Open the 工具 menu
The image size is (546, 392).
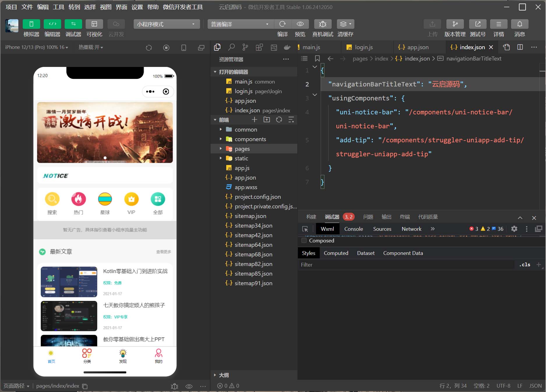coord(58,7)
